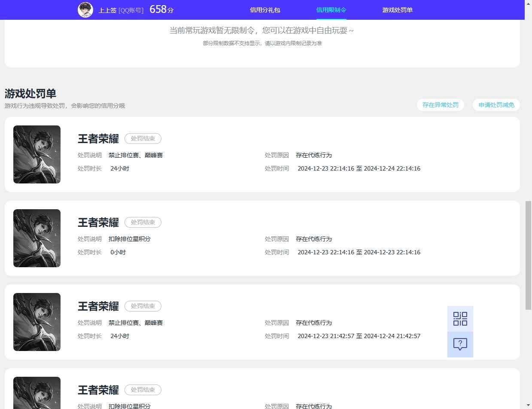Click the user avatar in the header

click(85, 9)
